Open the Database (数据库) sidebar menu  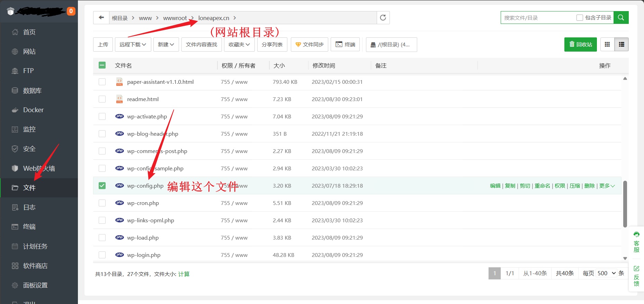click(x=32, y=91)
